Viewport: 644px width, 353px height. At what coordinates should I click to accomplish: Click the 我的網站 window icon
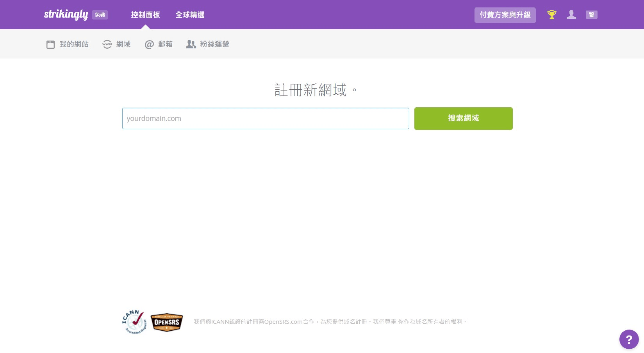50,44
